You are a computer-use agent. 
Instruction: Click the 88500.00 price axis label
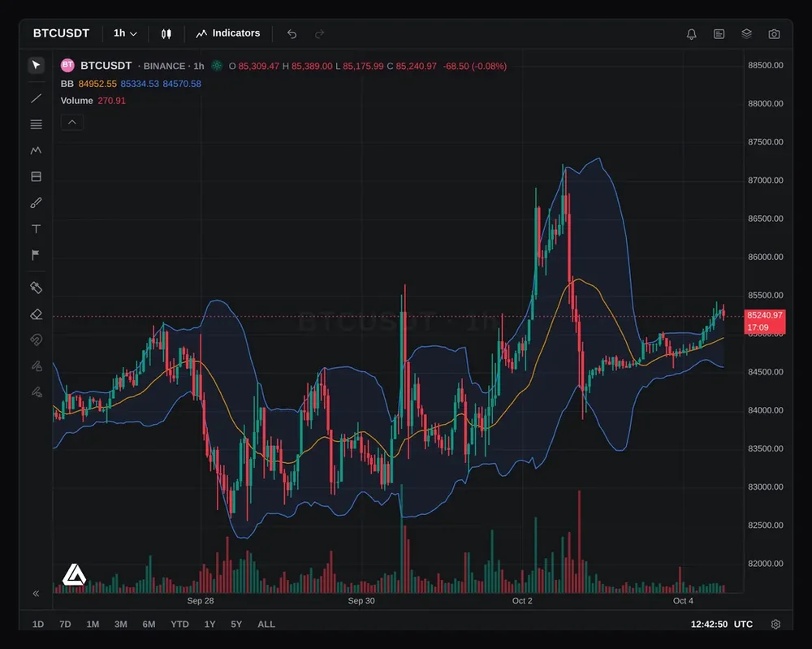[766, 65]
